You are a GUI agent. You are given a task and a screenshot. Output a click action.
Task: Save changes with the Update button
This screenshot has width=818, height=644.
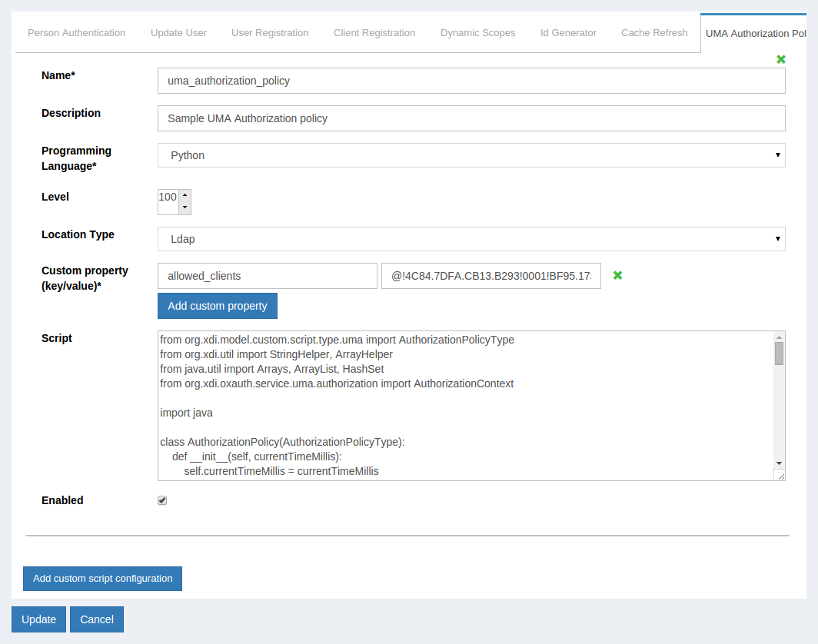pyautogui.click(x=38, y=619)
